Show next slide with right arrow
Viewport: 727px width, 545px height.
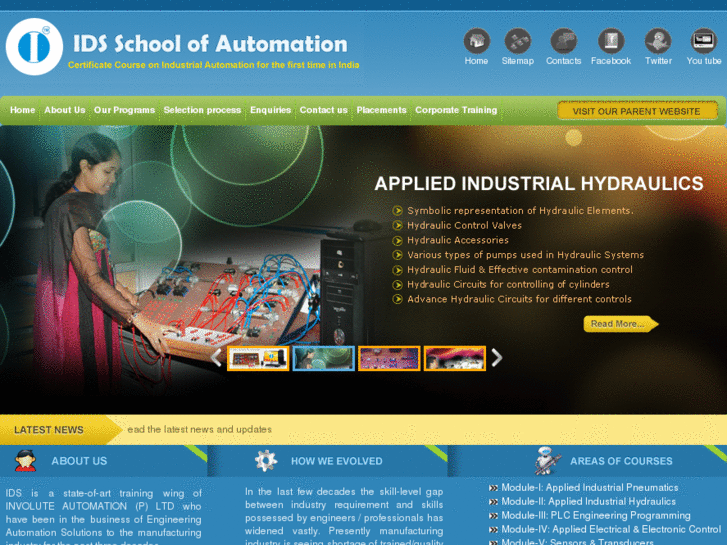(497, 358)
